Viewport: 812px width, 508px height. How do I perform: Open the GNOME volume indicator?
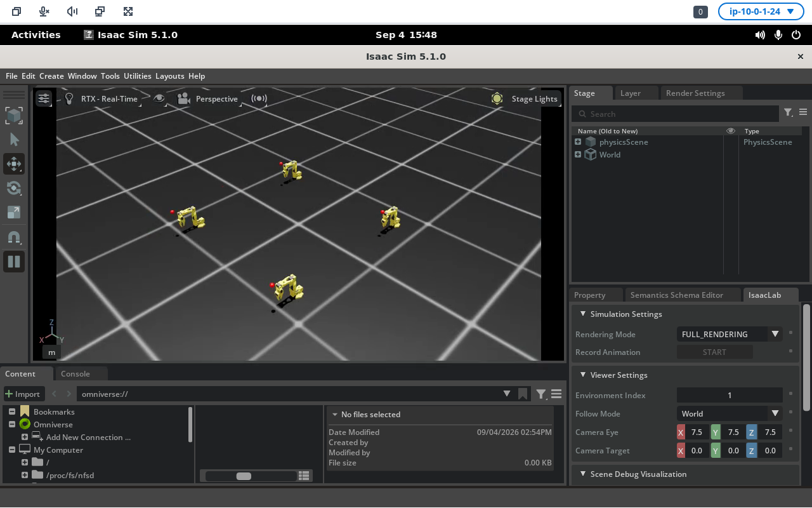click(760, 35)
